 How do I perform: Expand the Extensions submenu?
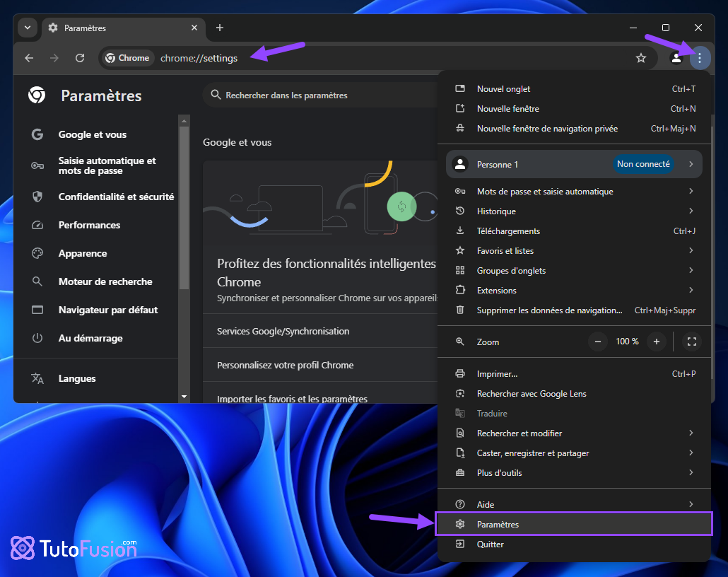(x=574, y=291)
